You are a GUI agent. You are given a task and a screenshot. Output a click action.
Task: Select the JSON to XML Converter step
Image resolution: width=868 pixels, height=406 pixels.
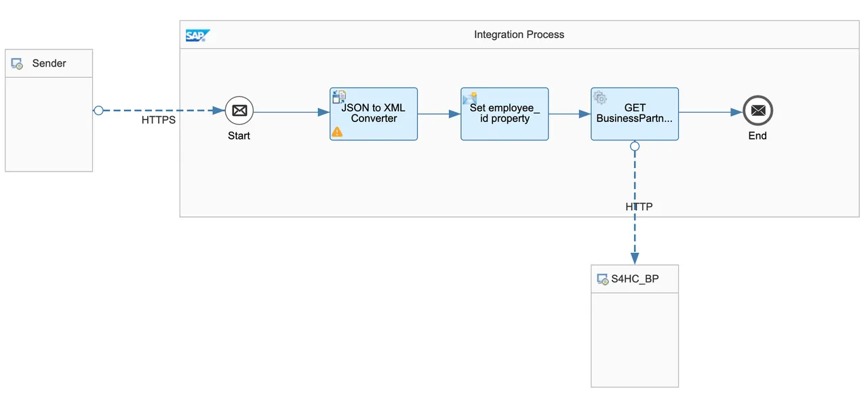tap(374, 114)
